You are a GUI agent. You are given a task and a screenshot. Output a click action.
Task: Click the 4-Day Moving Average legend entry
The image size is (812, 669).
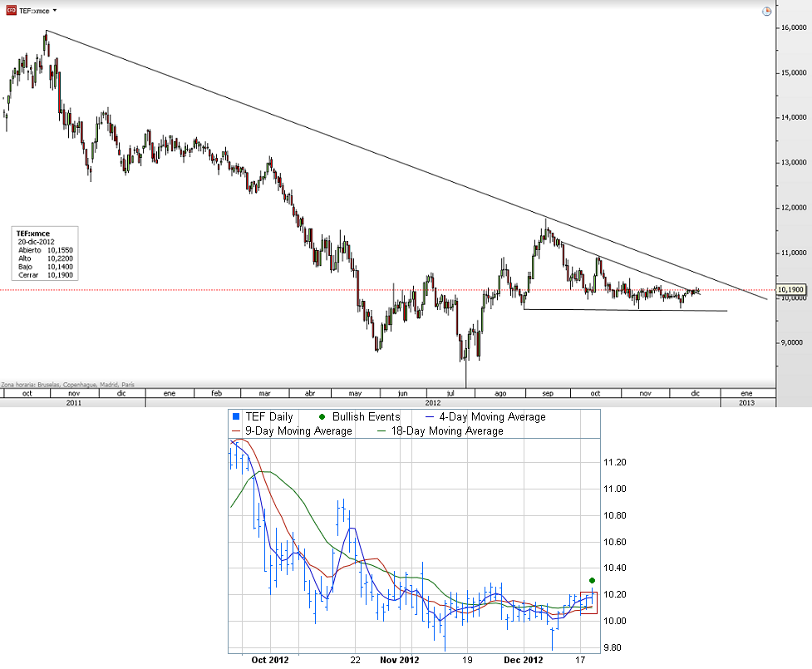pyautogui.click(x=485, y=417)
